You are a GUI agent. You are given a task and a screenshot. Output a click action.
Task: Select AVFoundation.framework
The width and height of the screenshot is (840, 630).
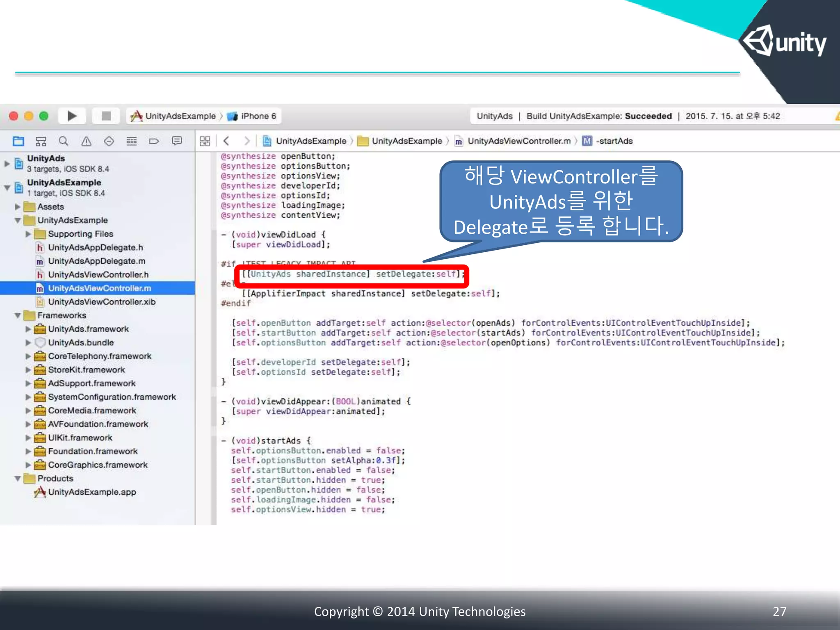point(97,424)
